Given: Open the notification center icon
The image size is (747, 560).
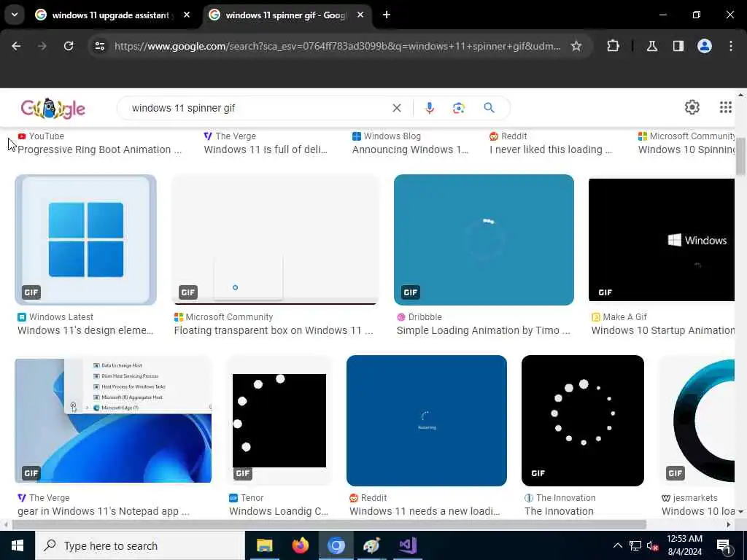Looking at the screenshot, I should click(x=724, y=546).
